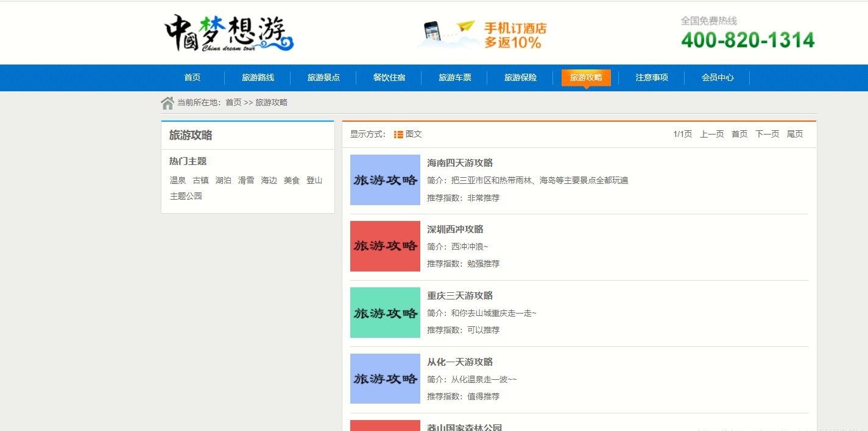Click 推荐指数：可以推荐 text
This screenshot has height=431, width=868.
[463, 331]
